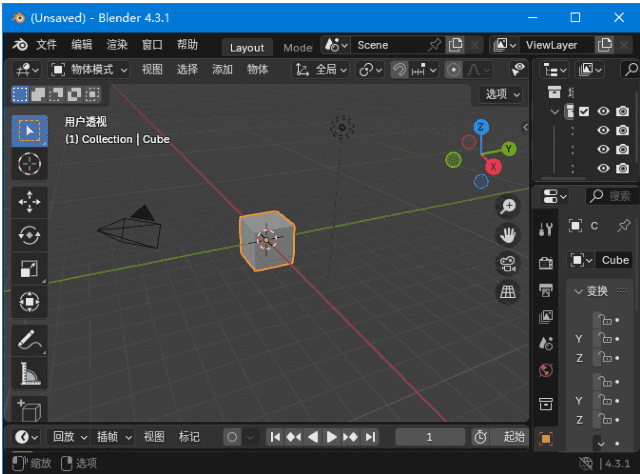Screen dimensions: 640x474
Task: Select the Rotate tool
Action: 29,235
